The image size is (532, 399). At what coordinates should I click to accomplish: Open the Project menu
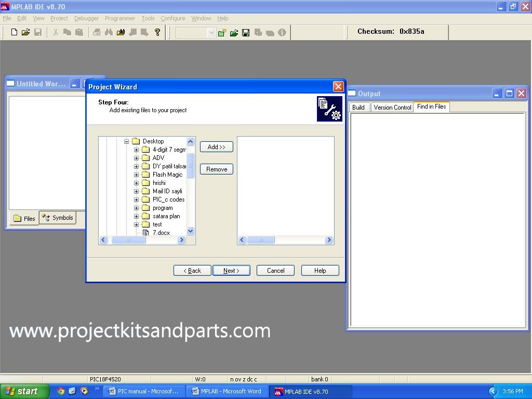[59, 18]
